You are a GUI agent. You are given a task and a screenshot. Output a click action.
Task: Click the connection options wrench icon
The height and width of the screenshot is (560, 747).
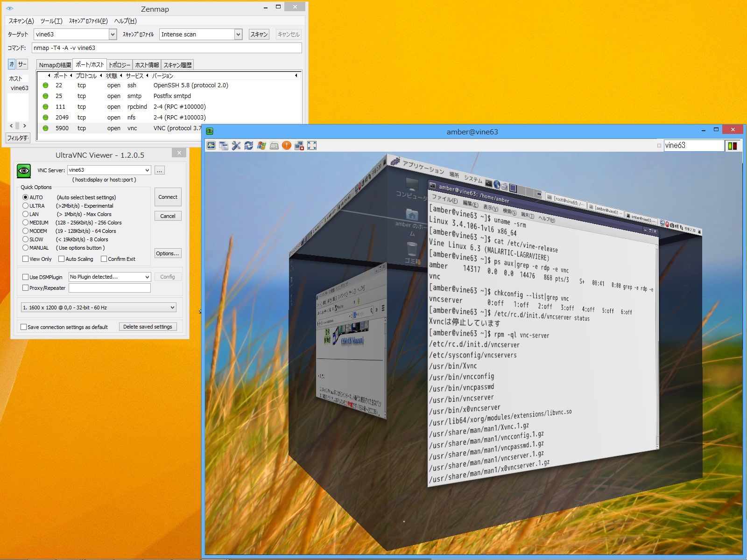point(236,146)
